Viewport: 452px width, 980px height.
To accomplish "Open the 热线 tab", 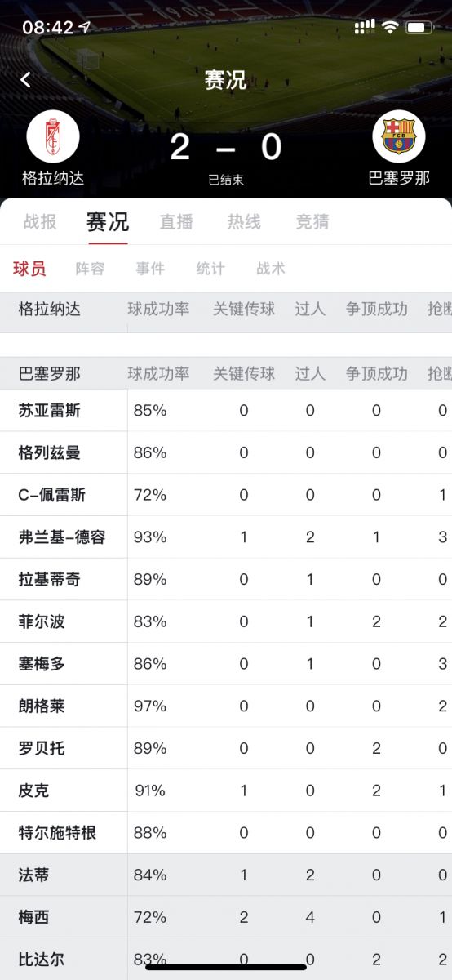I will pyautogui.click(x=244, y=221).
